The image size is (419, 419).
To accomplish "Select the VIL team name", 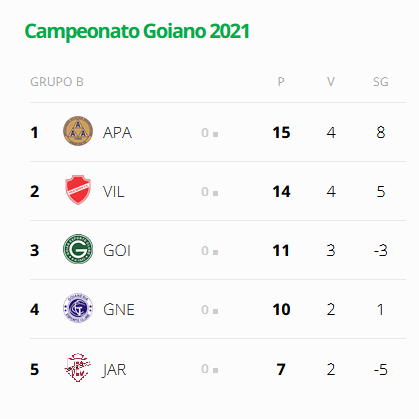I will tap(114, 192).
